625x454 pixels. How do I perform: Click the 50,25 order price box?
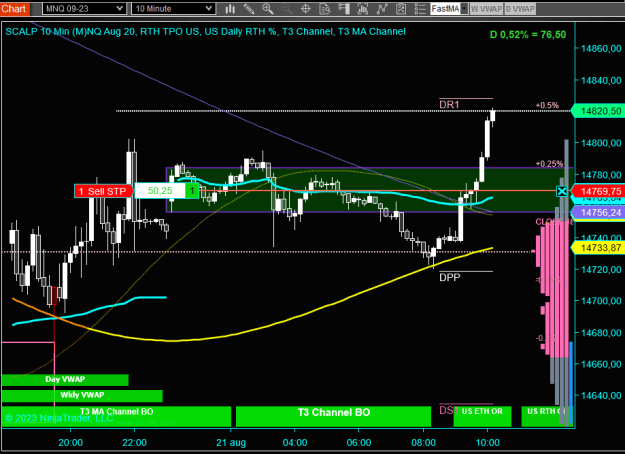point(160,191)
